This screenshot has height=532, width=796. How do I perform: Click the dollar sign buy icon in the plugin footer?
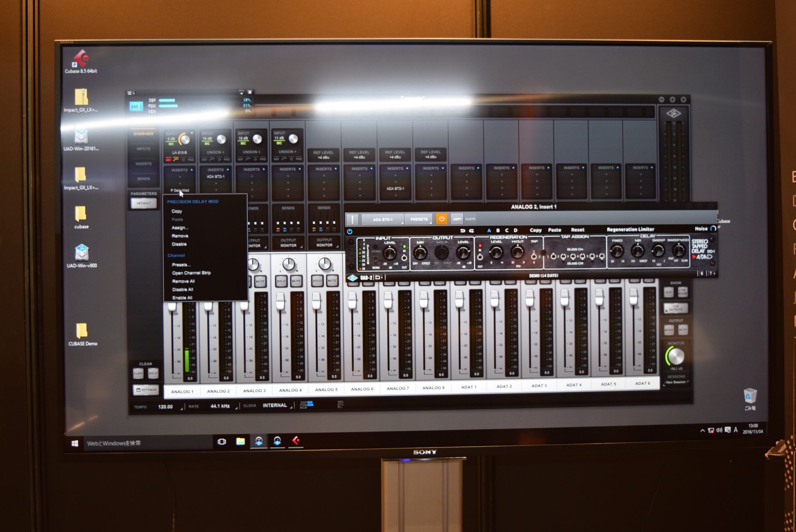(x=702, y=274)
